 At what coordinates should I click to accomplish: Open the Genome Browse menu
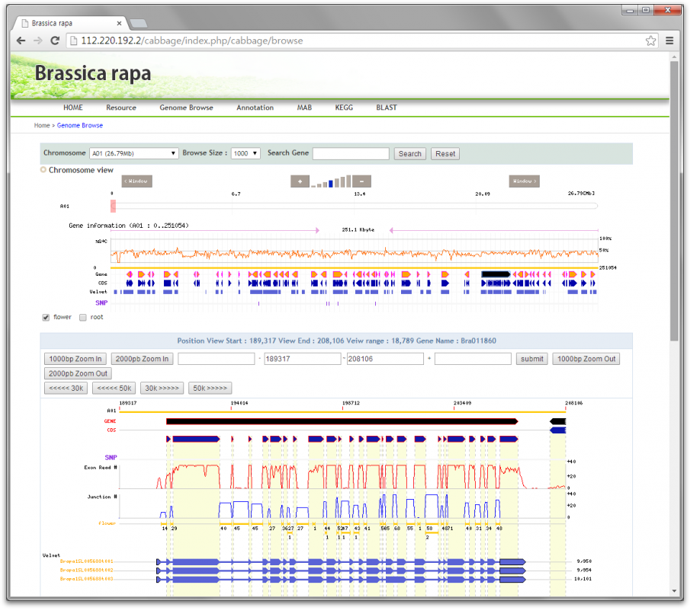click(x=186, y=107)
